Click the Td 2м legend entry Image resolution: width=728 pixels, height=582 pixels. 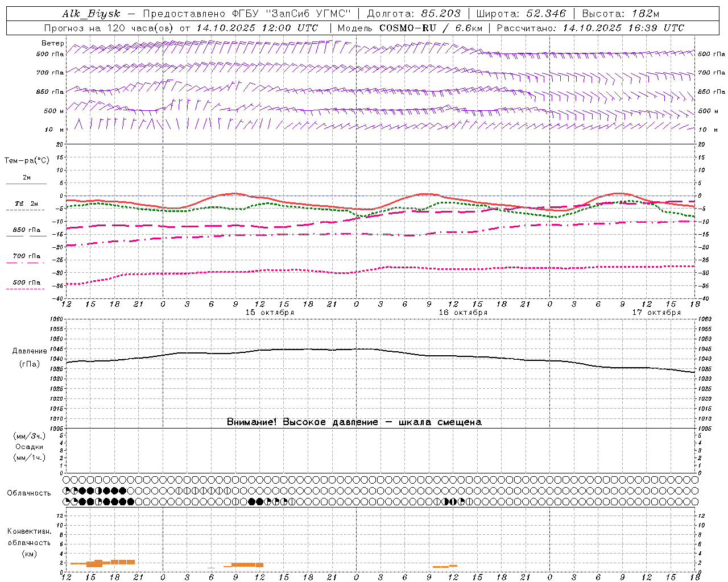coord(27,203)
